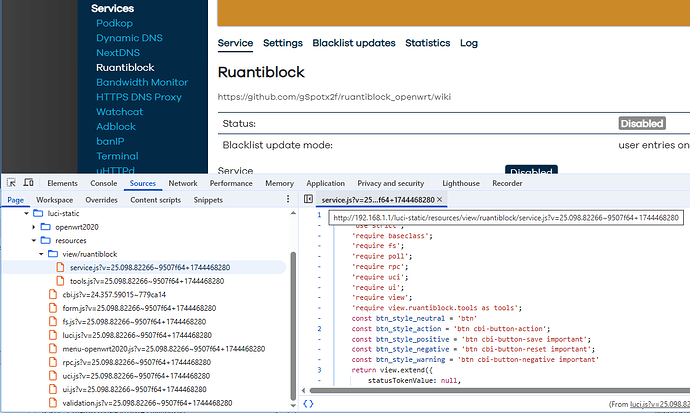Open HTTPS DNS Proxy in the sidebar
The image size is (690, 413).
(x=139, y=97)
